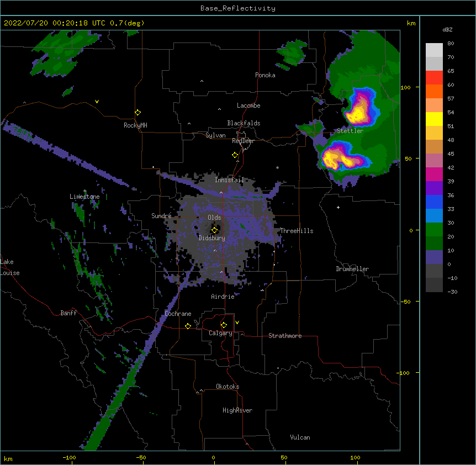
Task: Click the yellow v marker northeast of Calgary
Action: point(237,323)
